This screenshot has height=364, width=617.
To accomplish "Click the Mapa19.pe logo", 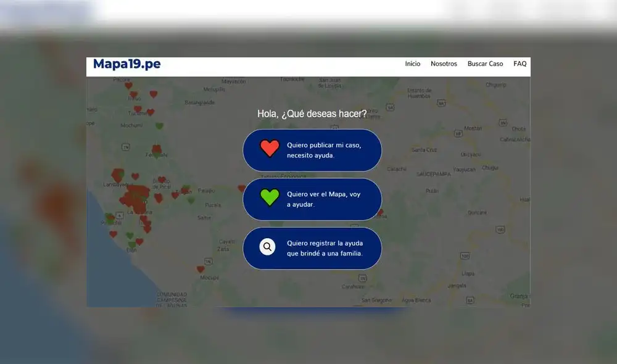I will pos(126,64).
